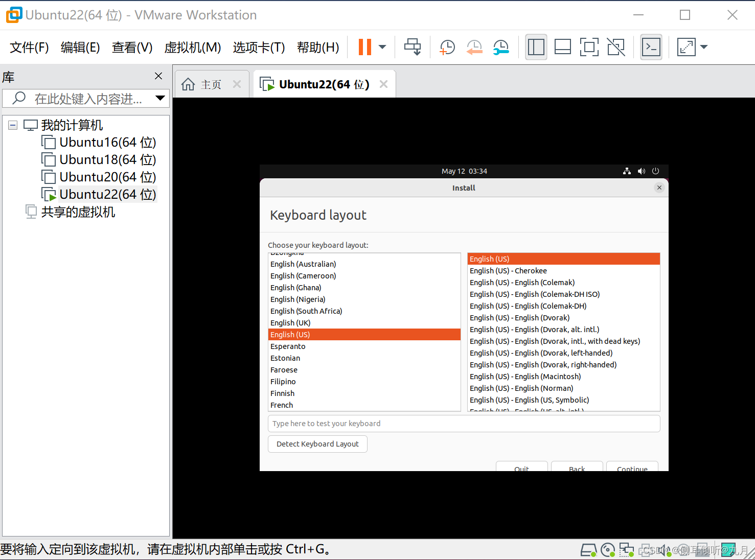This screenshot has height=560, width=755.
Task: Click the library search input field
Action: pyautogui.click(x=87, y=99)
